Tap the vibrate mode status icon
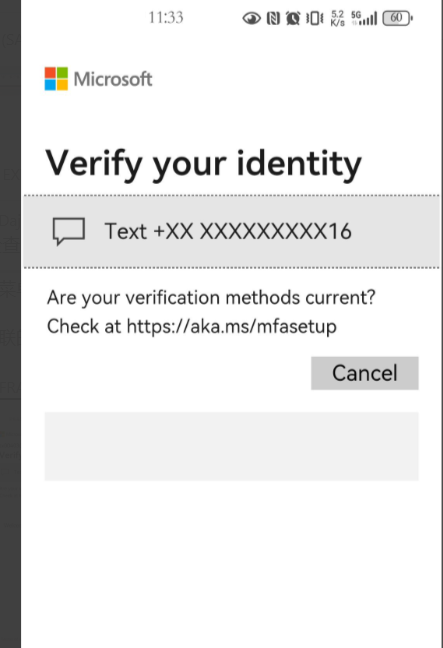The width and height of the screenshot is (443, 648). (x=314, y=18)
